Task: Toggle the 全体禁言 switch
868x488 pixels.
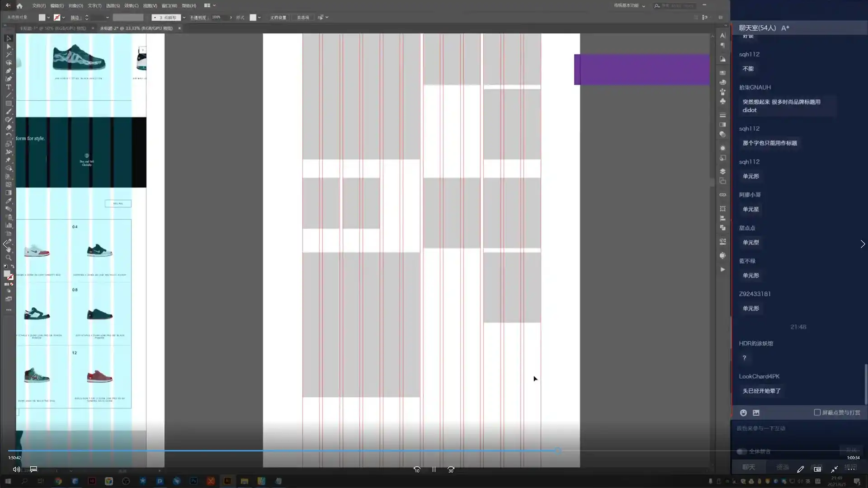Action: [741, 451]
